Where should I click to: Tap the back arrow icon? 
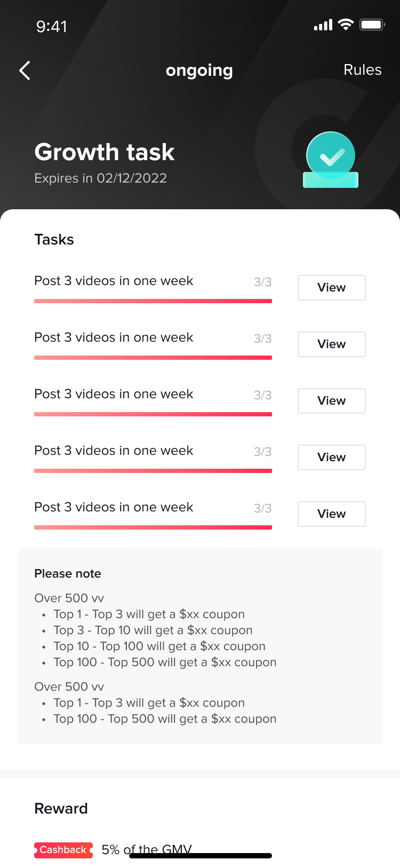click(x=25, y=70)
